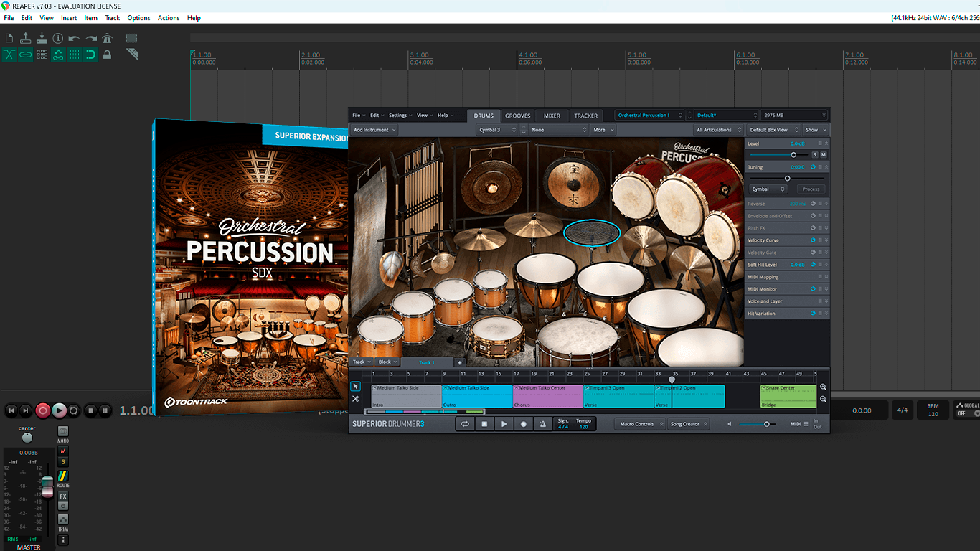
Task: Select the Medium Taiko Center Chorus block
Action: tap(548, 396)
